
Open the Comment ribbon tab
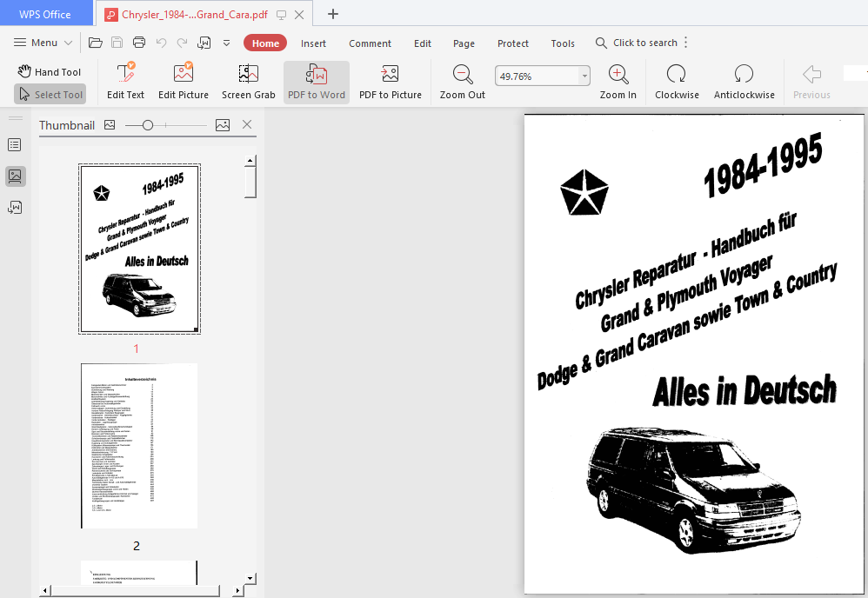click(x=370, y=43)
